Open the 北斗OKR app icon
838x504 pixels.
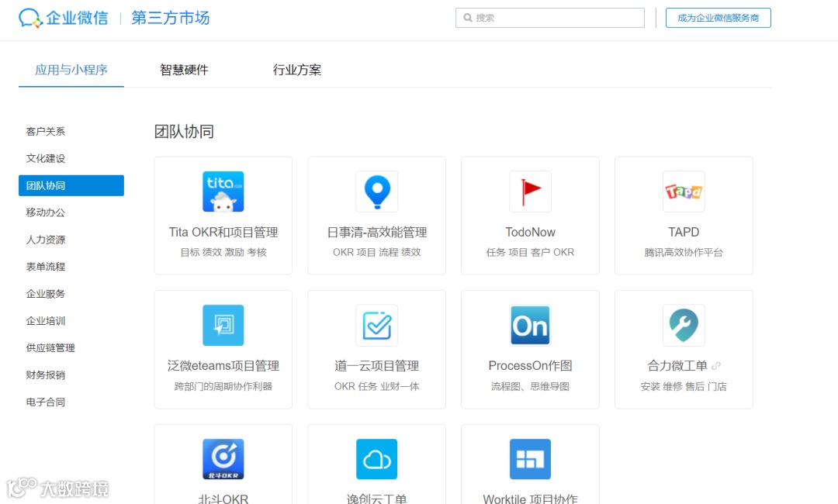tap(223, 459)
